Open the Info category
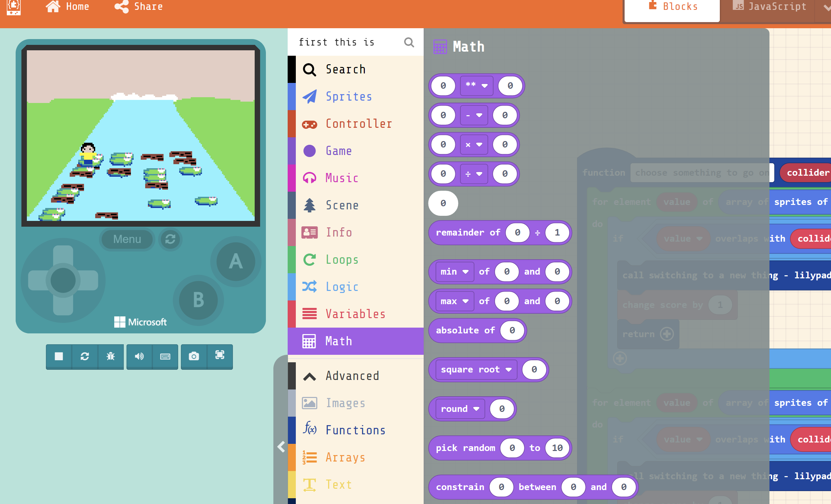This screenshot has height=504, width=831. (356, 232)
